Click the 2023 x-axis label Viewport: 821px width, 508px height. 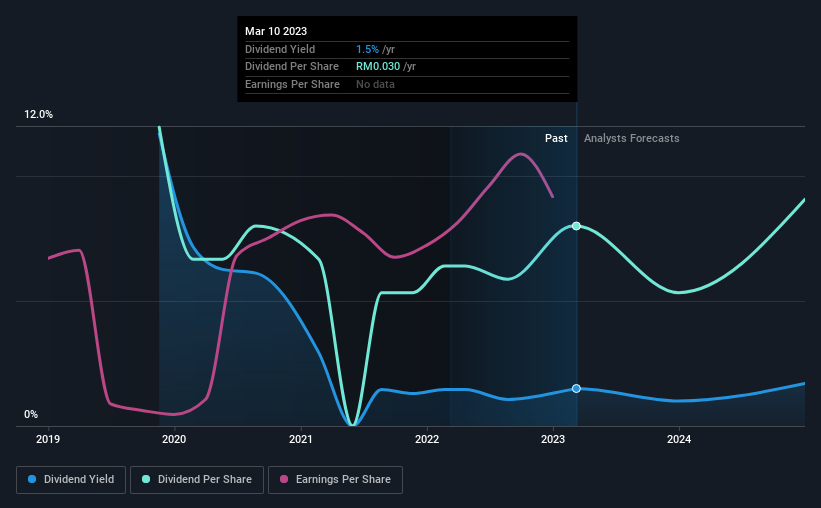tap(553, 439)
